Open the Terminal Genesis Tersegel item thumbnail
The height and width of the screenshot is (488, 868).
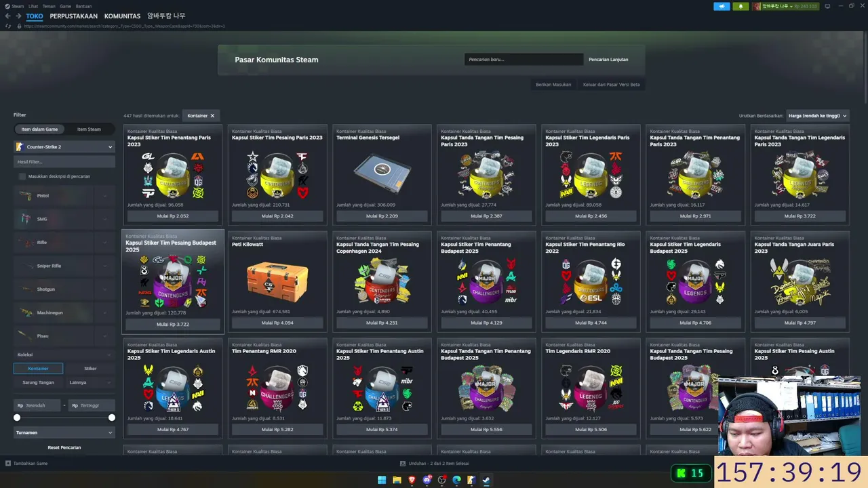382,174
